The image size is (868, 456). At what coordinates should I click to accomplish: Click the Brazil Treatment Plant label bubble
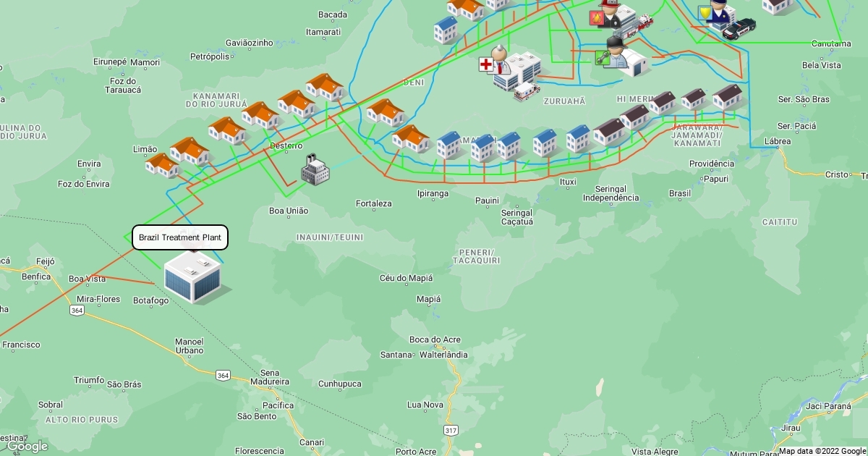[180, 237]
